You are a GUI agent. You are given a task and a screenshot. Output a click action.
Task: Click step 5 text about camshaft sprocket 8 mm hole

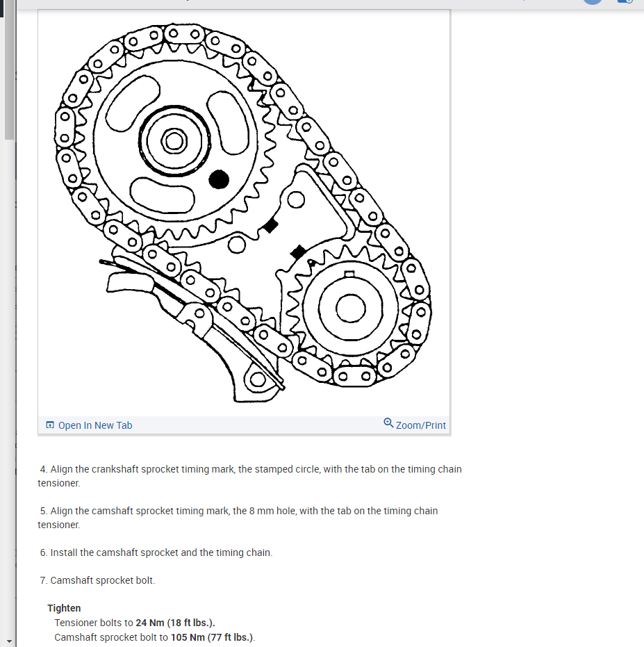238,518
